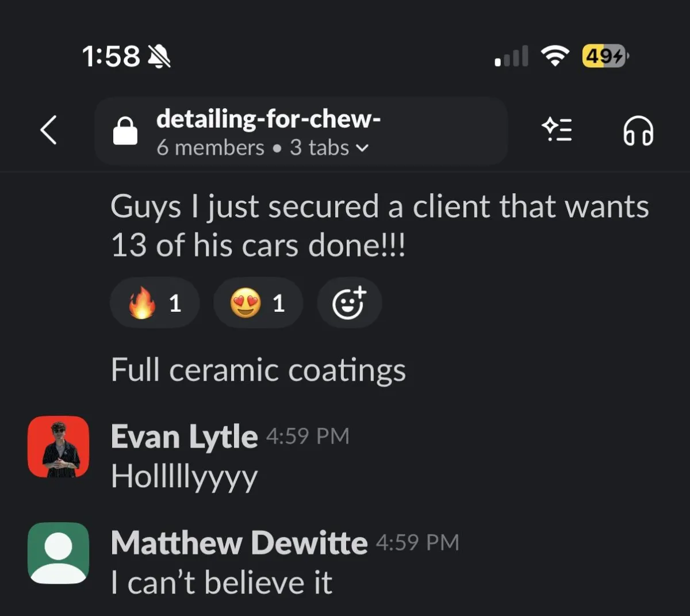Open the AI summary sparkle list icon
The height and width of the screenshot is (616, 690).
(557, 130)
